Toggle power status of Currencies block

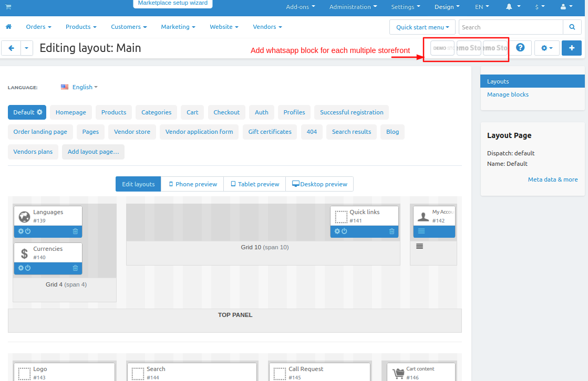(x=28, y=268)
